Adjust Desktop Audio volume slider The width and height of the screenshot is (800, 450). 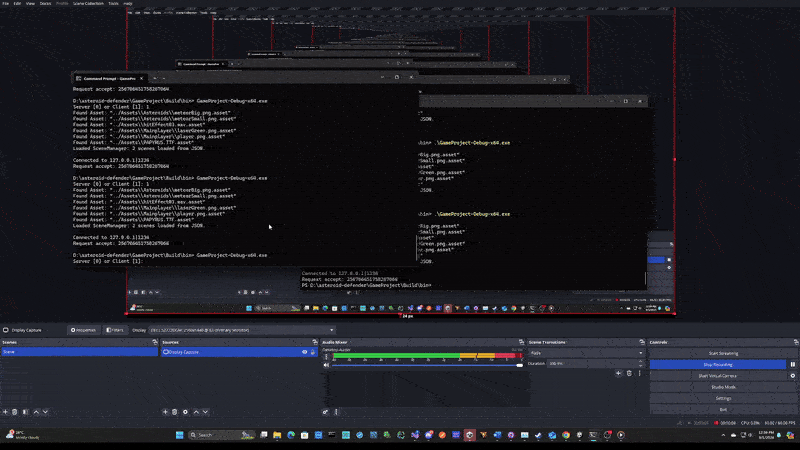tap(427, 365)
